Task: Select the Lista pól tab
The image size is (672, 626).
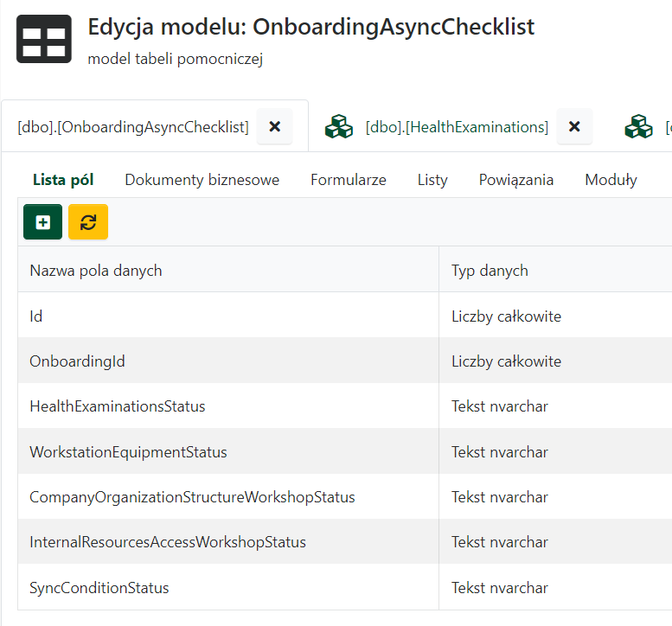Action: tap(63, 180)
